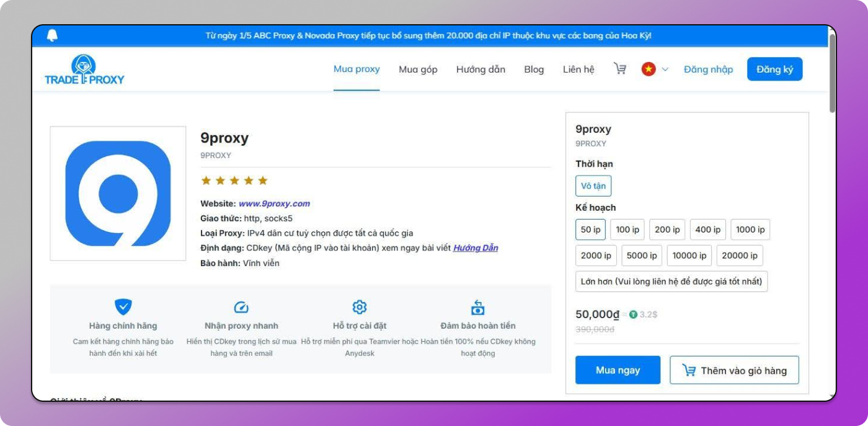Select the 20000 ip plan option
The height and width of the screenshot is (426, 868).
(739, 255)
